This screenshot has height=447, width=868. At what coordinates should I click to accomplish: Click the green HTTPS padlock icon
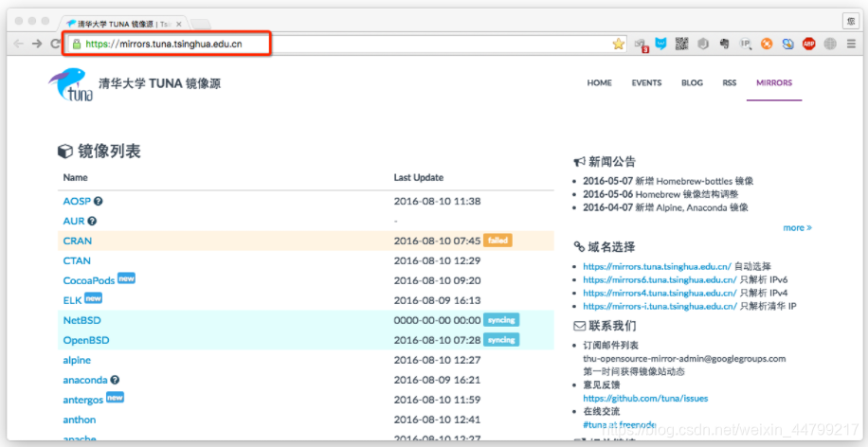[x=77, y=44]
